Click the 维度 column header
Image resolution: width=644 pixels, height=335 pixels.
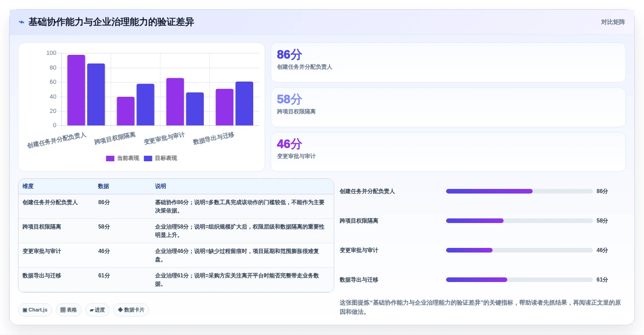[28, 187]
